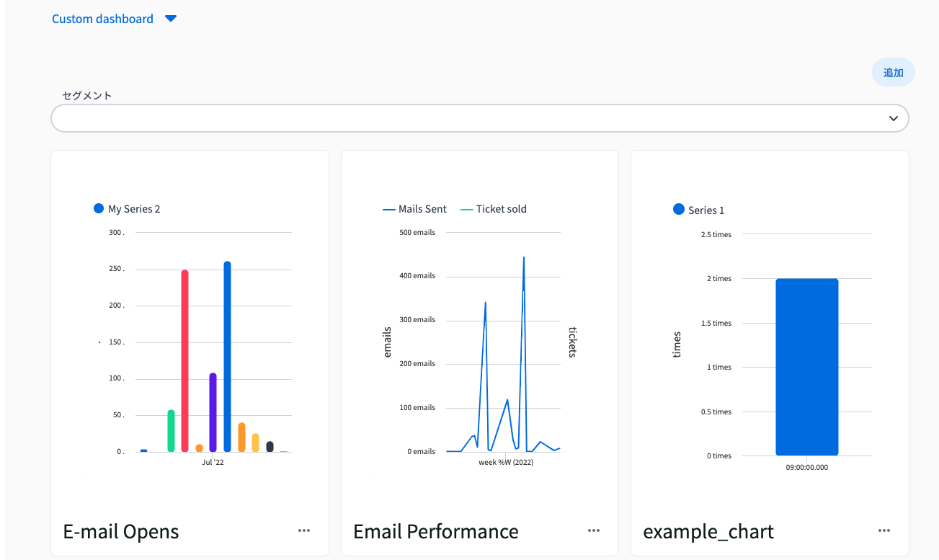
Task: Click the example_chart card title
Action: [x=708, y=532]
